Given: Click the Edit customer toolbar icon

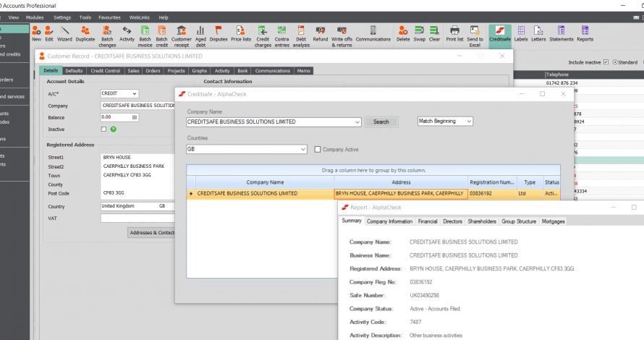Looking at the screenshot, I should 49,33.
